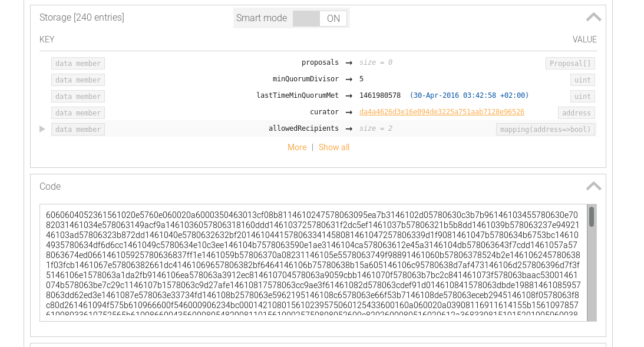Collapse the Storage panel with its chevron
The width and height of the screenshot is (644, 347).
click(x=593, y=16)
